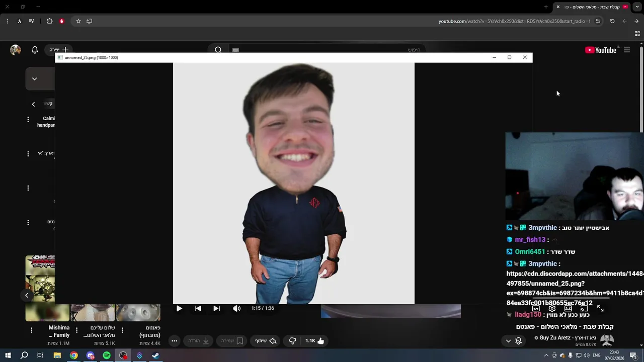Click the download button (הורדה)
The height and width of the screenshot is (362, 644).
pos(199,341)
